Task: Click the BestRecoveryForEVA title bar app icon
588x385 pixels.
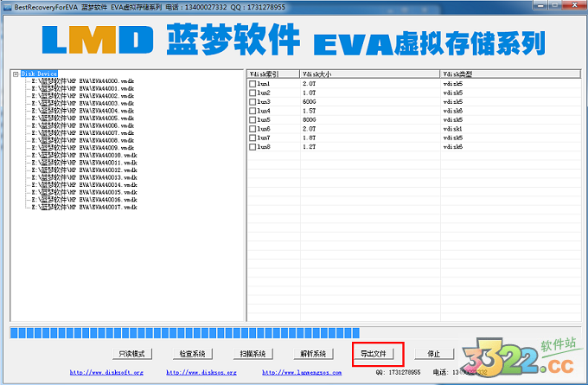Action: [x=7, y=7]
